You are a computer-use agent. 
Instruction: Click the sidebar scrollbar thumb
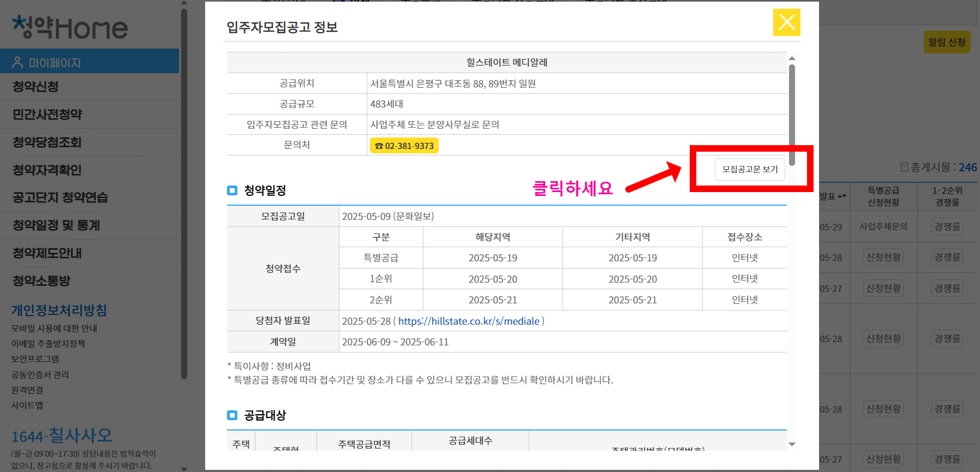tap(184, 194)
